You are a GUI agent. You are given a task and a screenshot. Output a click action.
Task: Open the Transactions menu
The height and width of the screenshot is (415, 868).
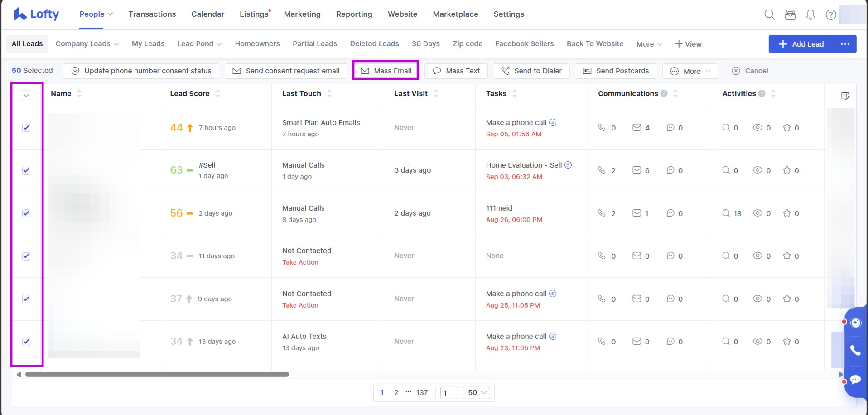point(152,14)
